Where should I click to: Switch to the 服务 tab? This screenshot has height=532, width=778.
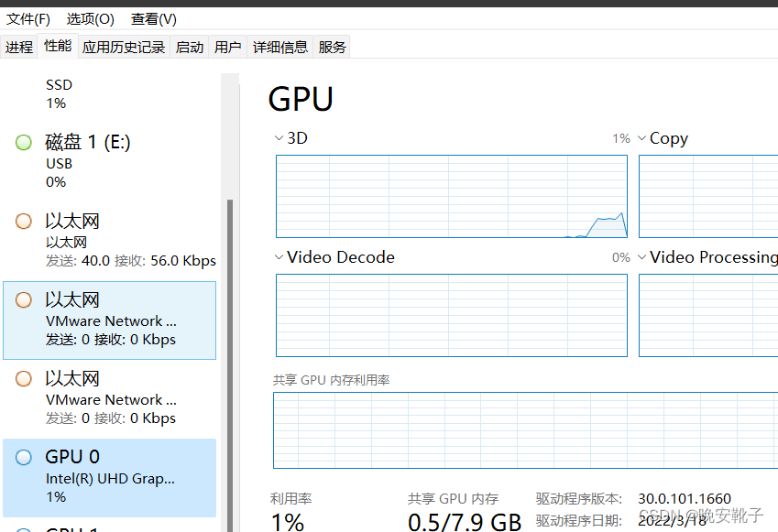click(332, 46)
